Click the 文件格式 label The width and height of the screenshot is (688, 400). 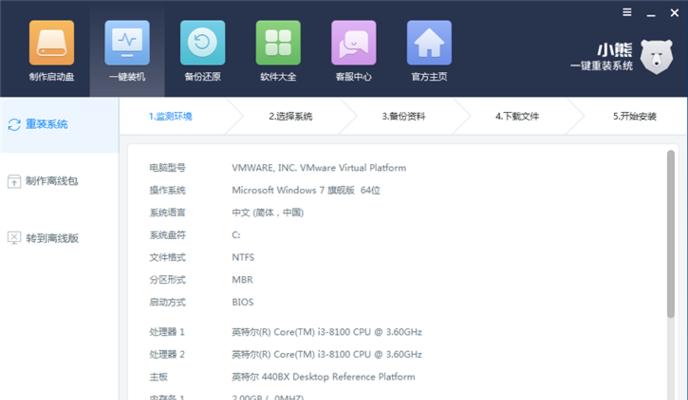click(167, 257)
